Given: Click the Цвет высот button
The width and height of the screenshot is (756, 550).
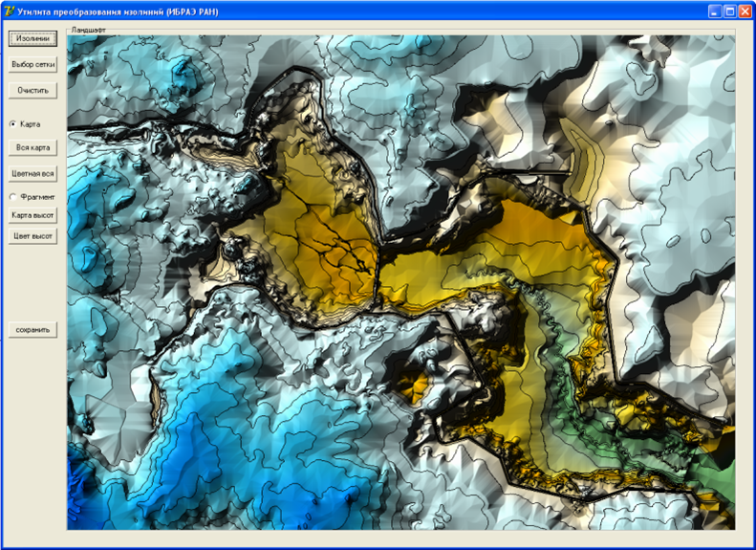Looking at the screenshot, I should (x=32, y=236).
